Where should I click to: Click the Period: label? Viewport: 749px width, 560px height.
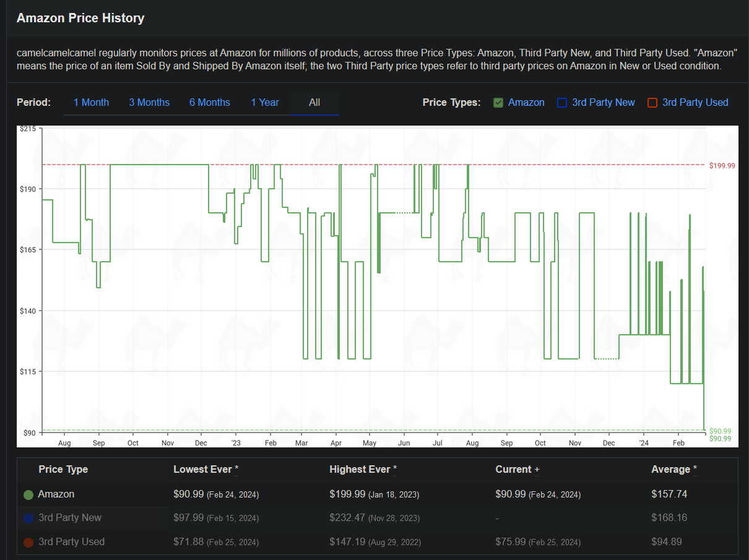click(x=33, y=103)
